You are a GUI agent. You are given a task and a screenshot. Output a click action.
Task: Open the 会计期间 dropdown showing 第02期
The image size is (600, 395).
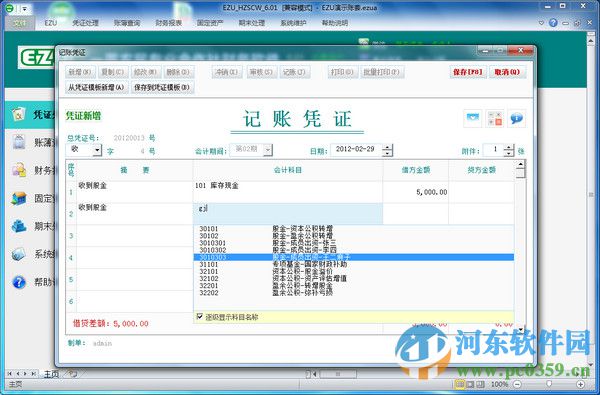pos(268,150)
